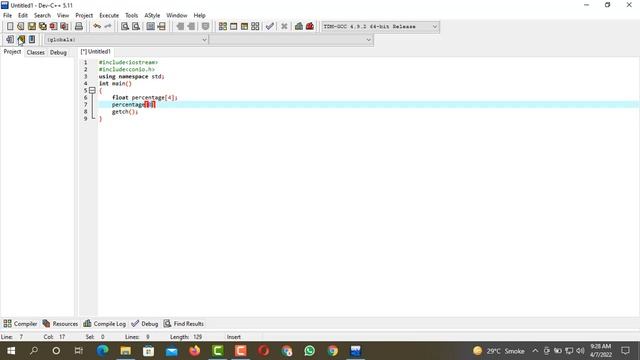This screenshot has height=360, width=640.
Task: Open the notification center icon
Action: 625,351
